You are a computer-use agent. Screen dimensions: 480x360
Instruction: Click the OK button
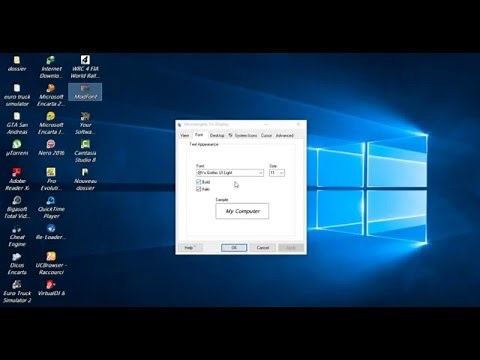point(234,248)
